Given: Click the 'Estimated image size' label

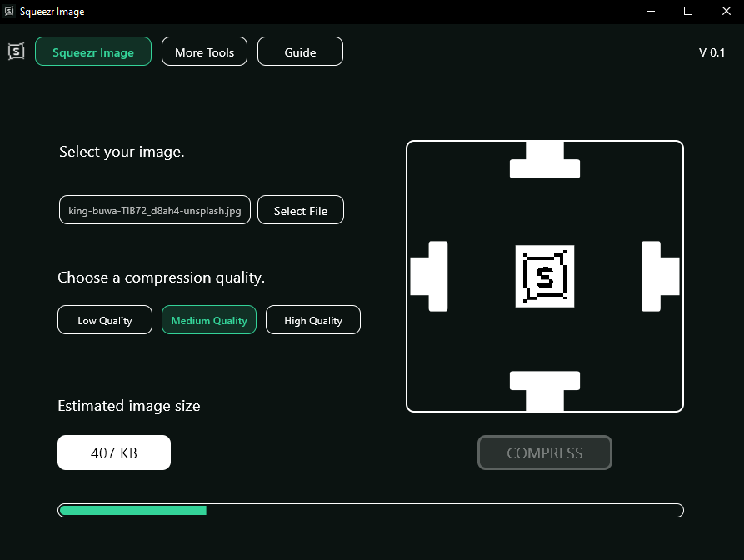Looking at the screenshot, I should [x=129, y=406].
